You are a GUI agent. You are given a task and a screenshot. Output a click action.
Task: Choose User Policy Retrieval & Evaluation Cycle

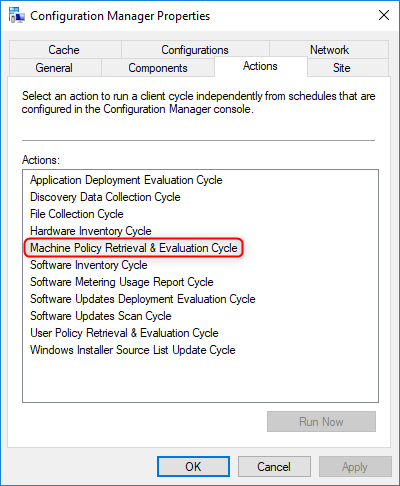[124, 333]
